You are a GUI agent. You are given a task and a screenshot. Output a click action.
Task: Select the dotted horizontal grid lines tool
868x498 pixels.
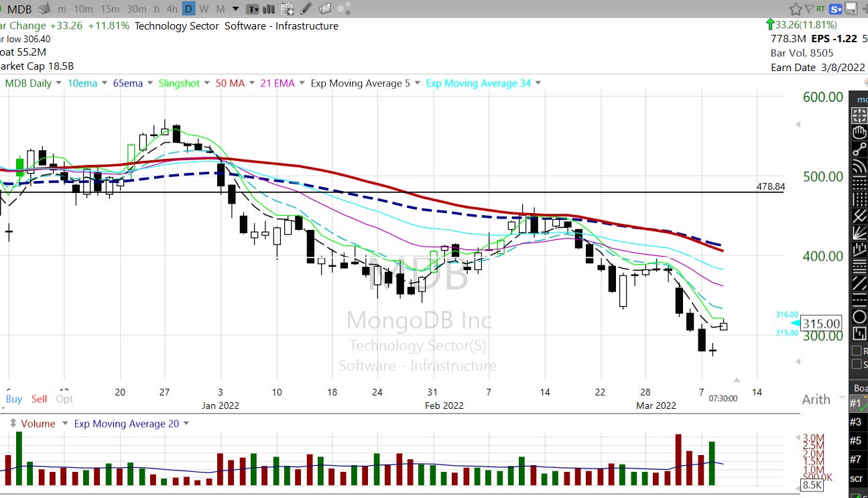click(x=859, y=182)
